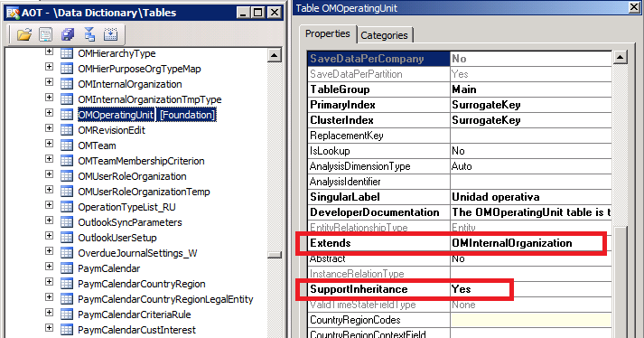Viewport: 644px width, 338px height.
Task: Click the Import toolbar icon
Action: (110, 34)
